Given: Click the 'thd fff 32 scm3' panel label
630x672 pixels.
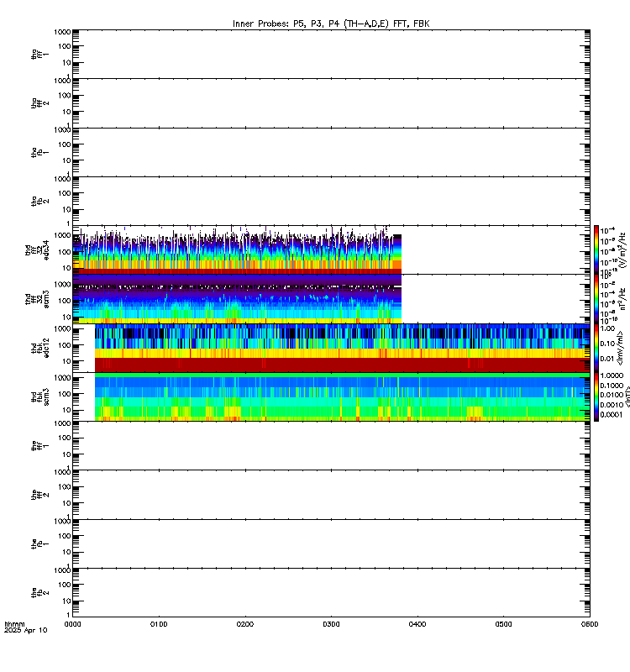Looking at the screenshot, I should click(37, 299).
